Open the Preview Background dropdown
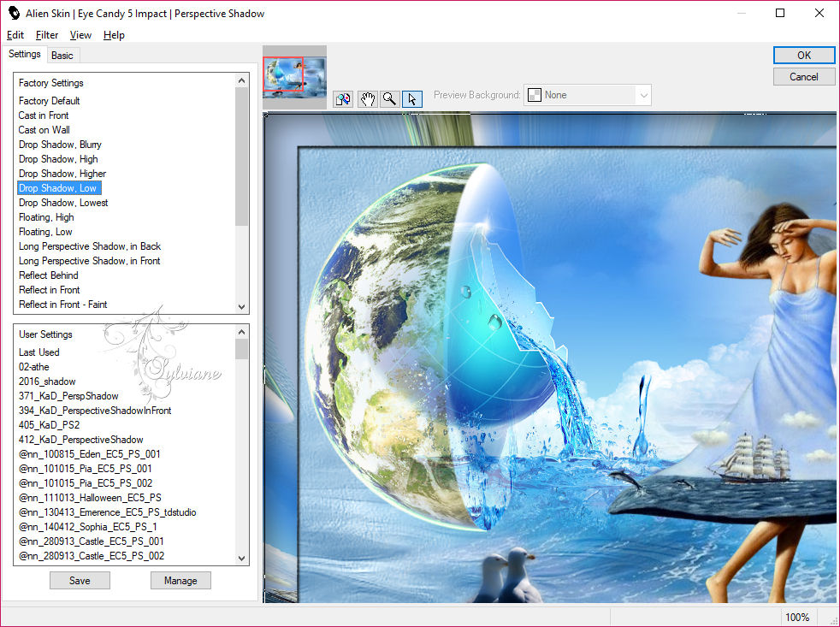 (587, 95)
